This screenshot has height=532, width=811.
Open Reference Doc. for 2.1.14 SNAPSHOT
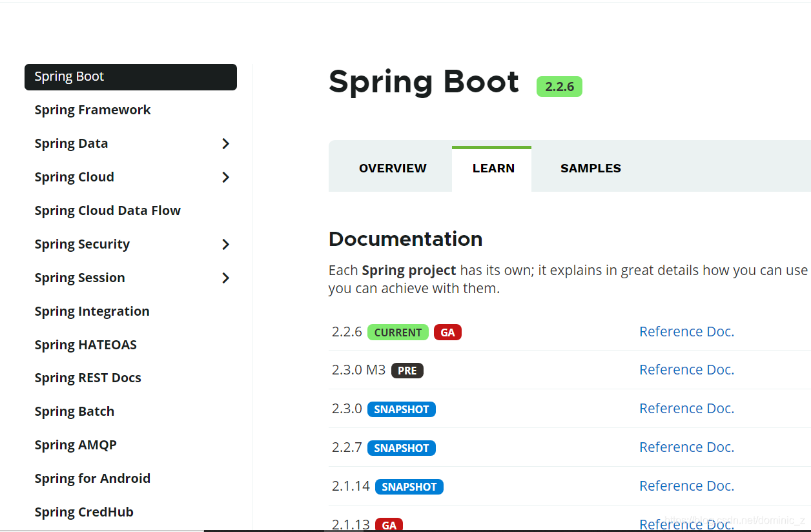[686, 486]
